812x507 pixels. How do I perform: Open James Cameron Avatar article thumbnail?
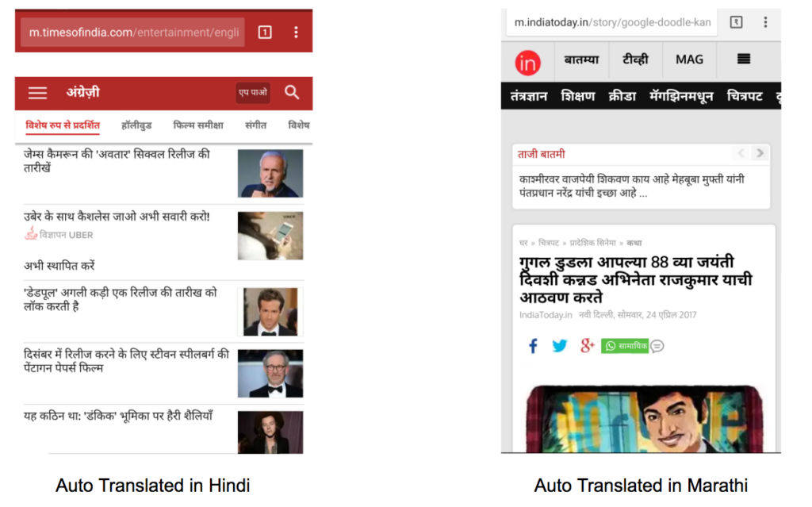(x=270, y=174)
